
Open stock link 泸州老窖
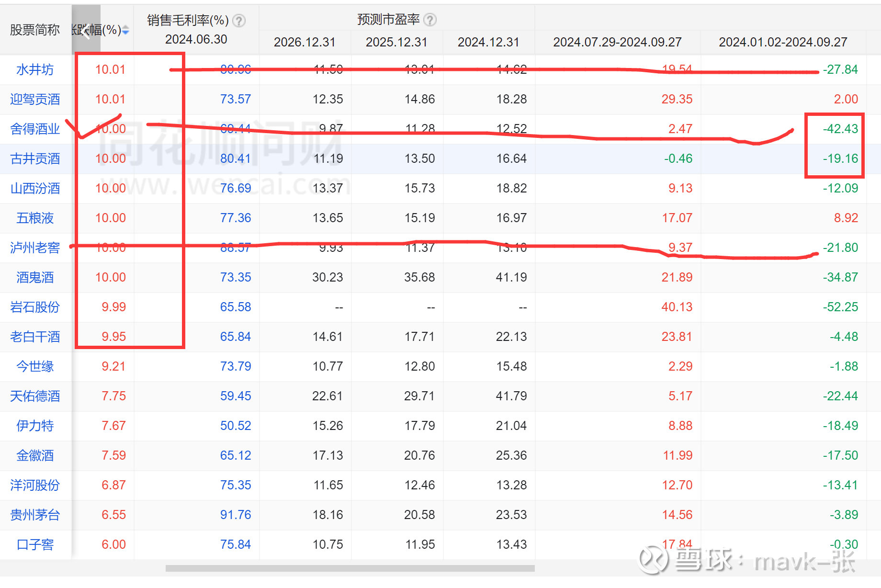tap(35, 248)
